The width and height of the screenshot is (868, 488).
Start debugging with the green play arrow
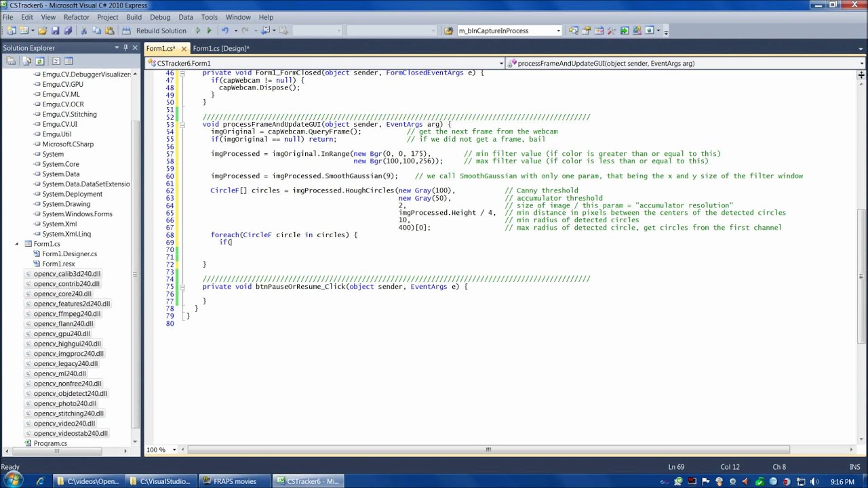point(209,30)
